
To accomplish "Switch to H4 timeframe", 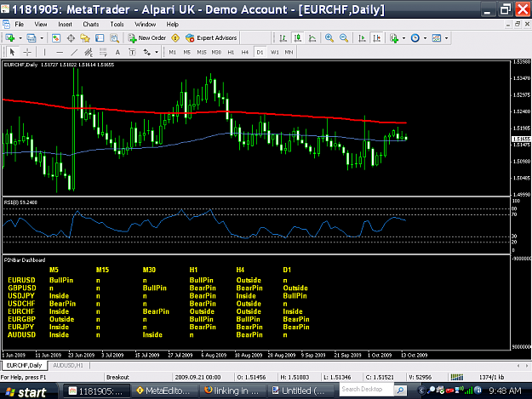I will (245, 52).
